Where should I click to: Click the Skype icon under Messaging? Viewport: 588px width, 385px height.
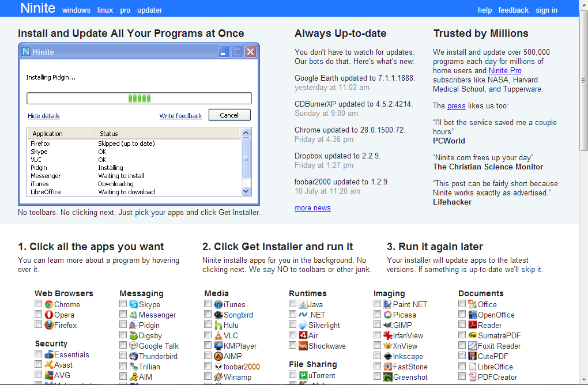pos(134,304)
